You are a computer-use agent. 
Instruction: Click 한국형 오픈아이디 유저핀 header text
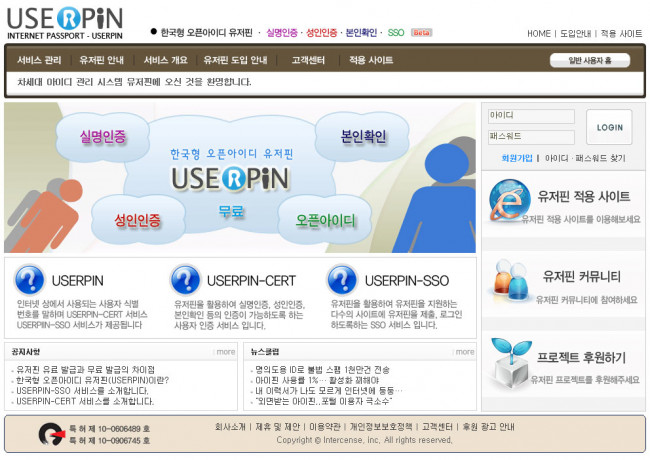(206, 32)
